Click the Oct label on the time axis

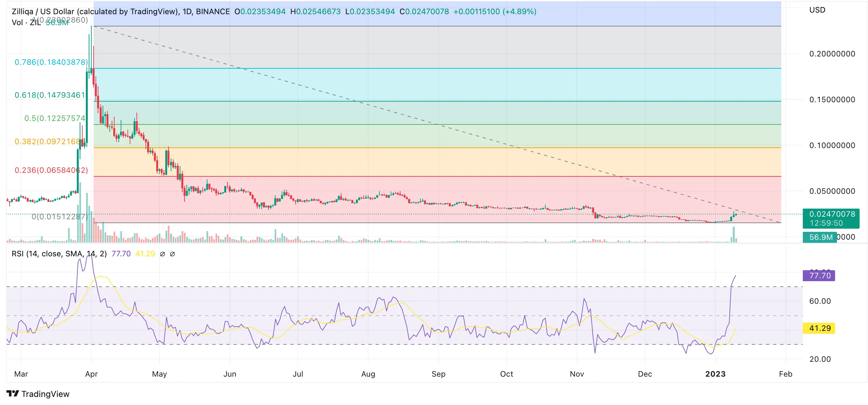point(507,374)
